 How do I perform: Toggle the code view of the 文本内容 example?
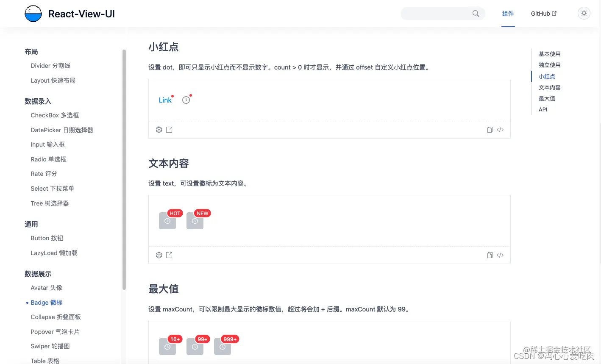500,255
